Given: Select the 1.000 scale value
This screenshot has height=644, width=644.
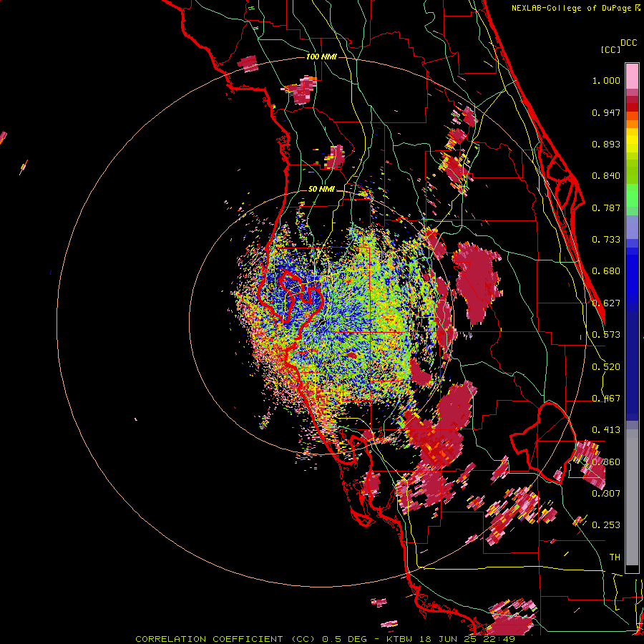Looking at the screenshot, I should (x=606, y=80).
